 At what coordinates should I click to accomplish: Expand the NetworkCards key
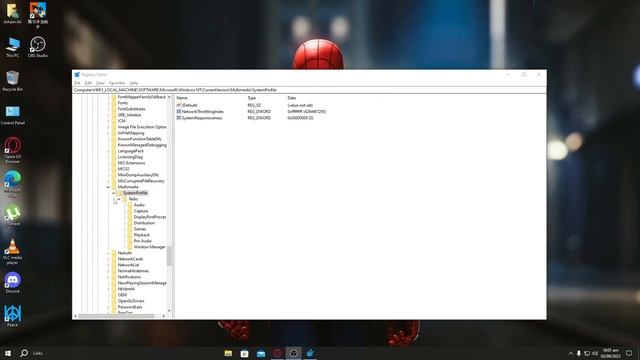109,259
